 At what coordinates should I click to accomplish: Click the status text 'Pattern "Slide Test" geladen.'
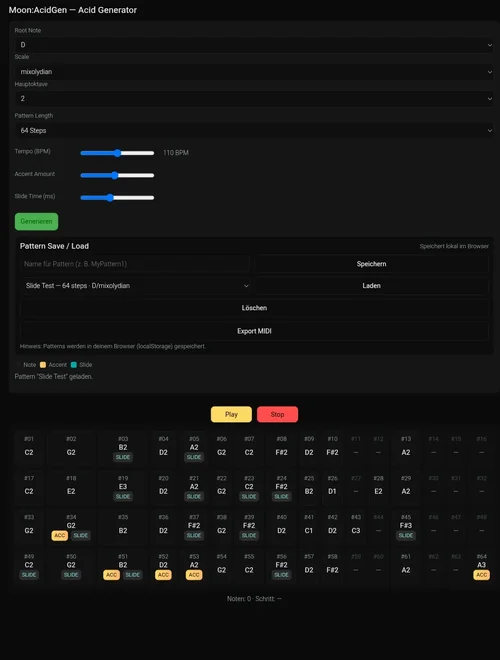coord(54,376)
